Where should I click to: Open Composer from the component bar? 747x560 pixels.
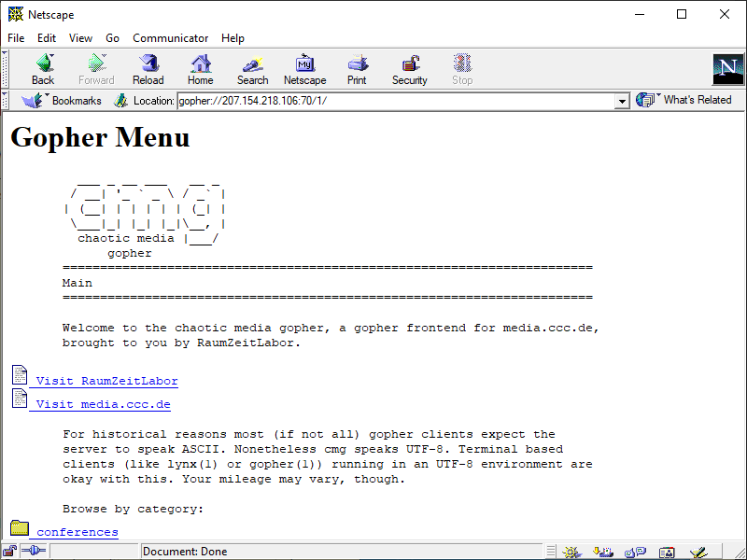point(698,552)
